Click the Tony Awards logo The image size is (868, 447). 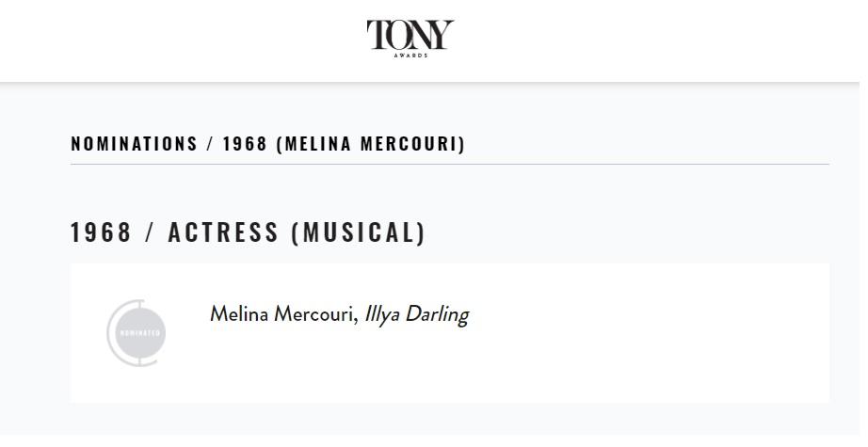[410, 39]
